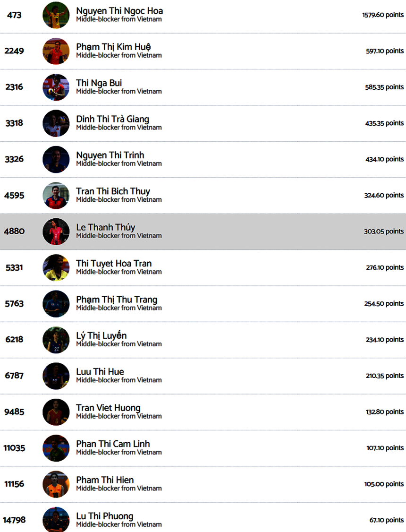The image size is (406, 532).
Task: Open Nguyen Thi Trinh player page
Action: pos(110,155)
